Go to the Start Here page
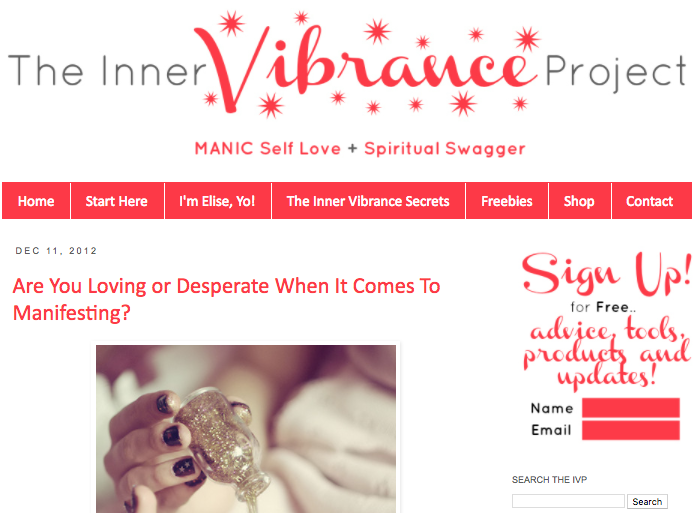The width and height of the screenshot is (694, 513). 117,201
